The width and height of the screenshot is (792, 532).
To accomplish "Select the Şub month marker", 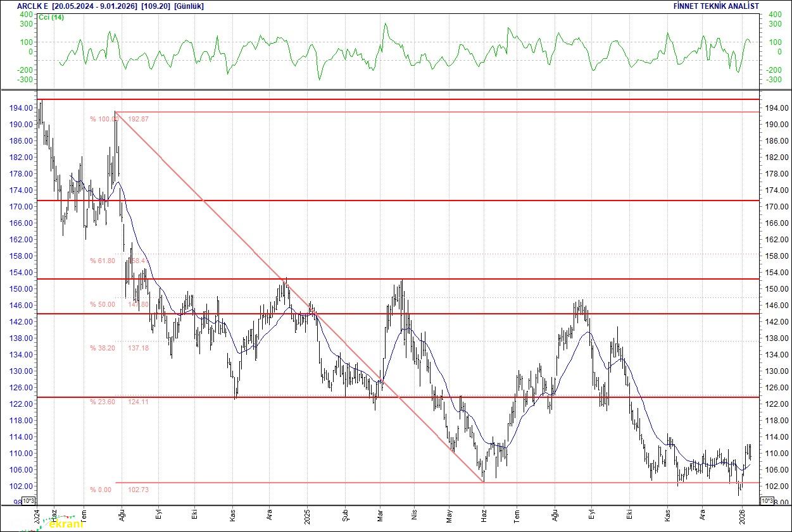I will (x=345, y=516).
